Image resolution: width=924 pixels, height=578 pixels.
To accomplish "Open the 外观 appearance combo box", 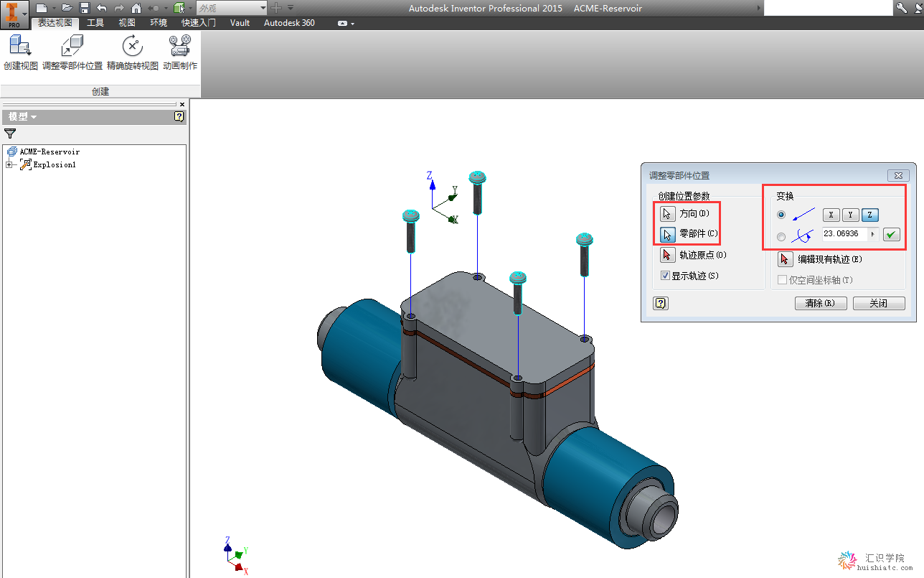I will click(x=231, y=8).
